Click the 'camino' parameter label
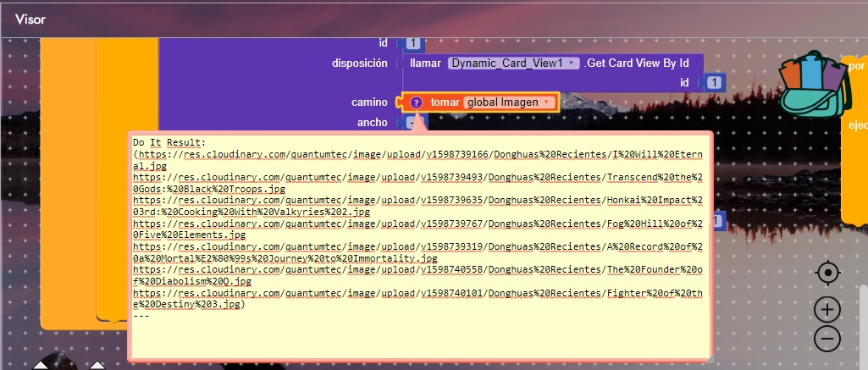Image resolution: width=868 pixels, height=370 pixels. click(x=369, y=102)
